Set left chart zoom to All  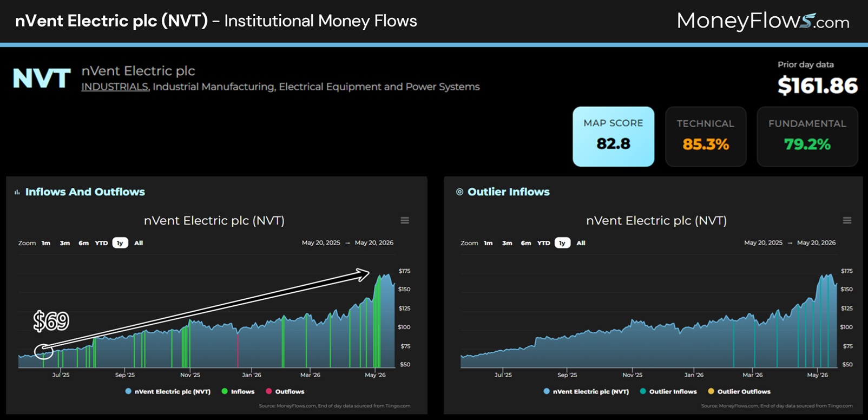(139, 243)
